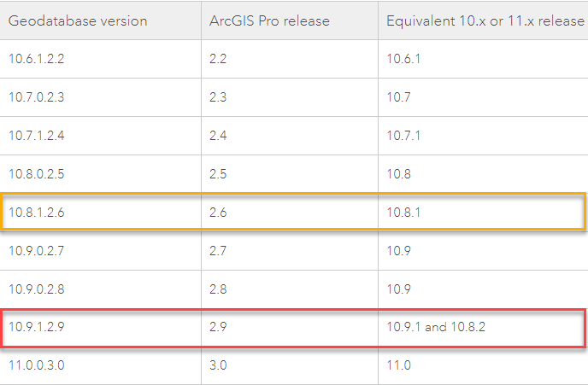Select the ArcGIS Pro release 2.9 cell
The image size is (588, 385).
coord(218,327)
